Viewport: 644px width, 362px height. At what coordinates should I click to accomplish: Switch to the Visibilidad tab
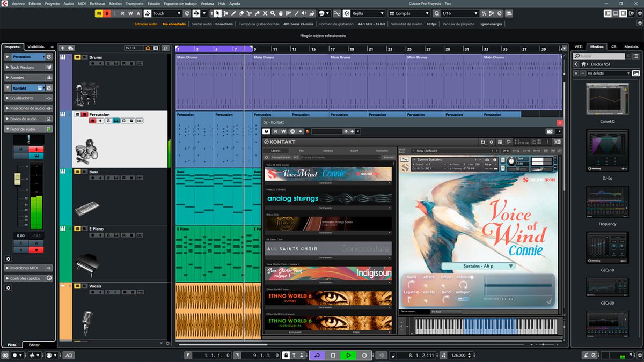click(36, 47)
